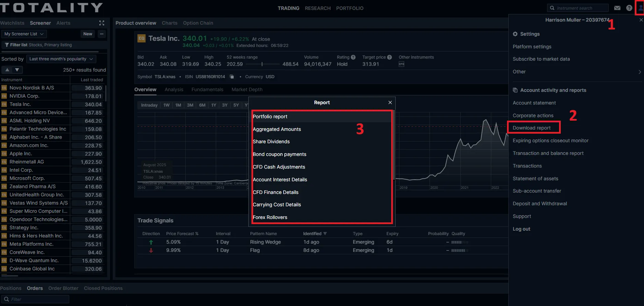Screen dimensions: 644x306
Task: Open the Option Chain tab
Action: tap(198, 23)
